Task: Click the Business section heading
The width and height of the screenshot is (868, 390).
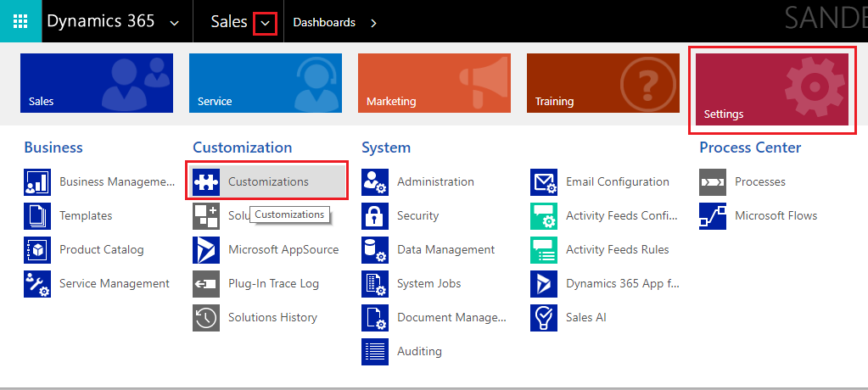Action: pyautogui.click(x=53, y=148)
